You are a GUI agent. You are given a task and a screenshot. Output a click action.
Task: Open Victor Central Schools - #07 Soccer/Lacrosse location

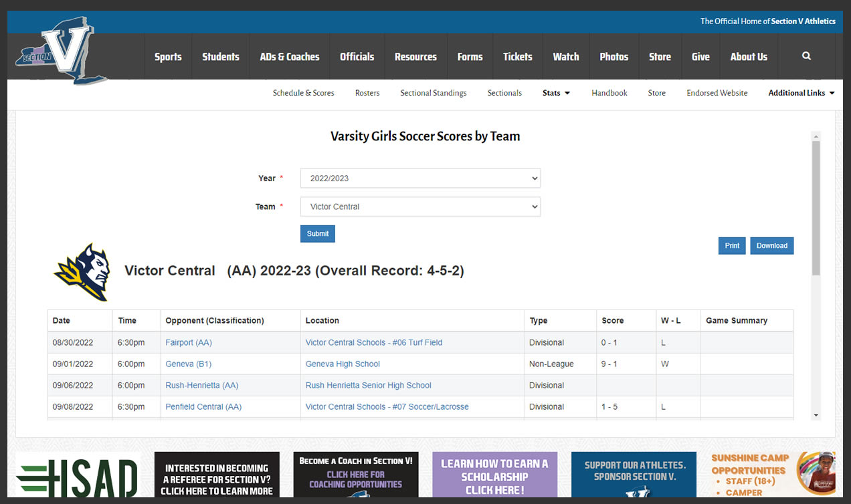tap(387, 406)
